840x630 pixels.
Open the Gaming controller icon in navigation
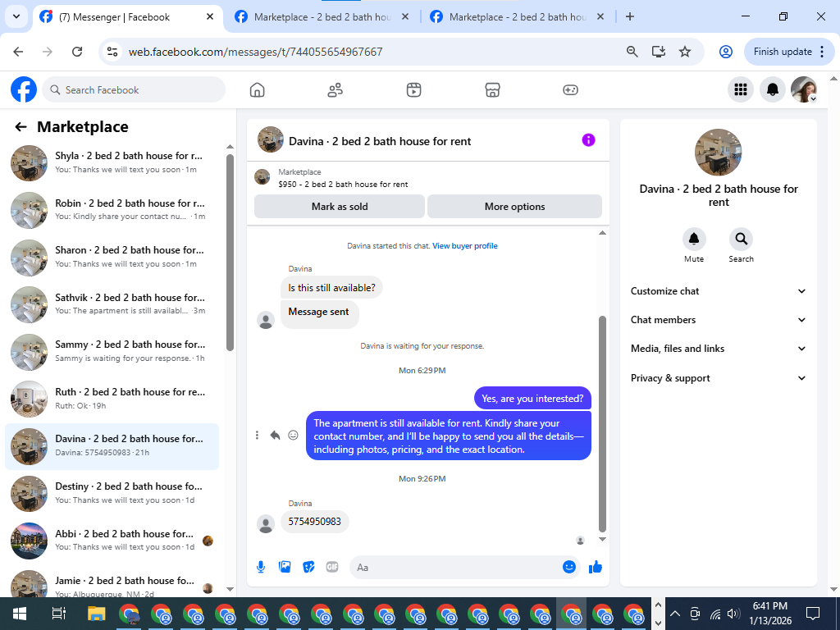570,90
